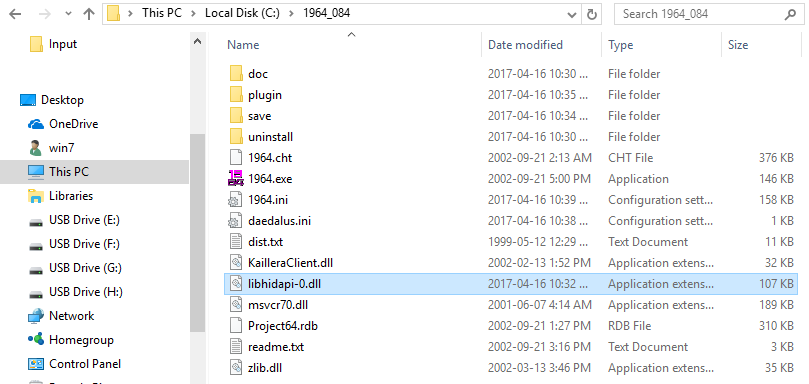Screen dimensions: 809x384
Task: Click the Forward navigation arrow
Action: point(45,14)
